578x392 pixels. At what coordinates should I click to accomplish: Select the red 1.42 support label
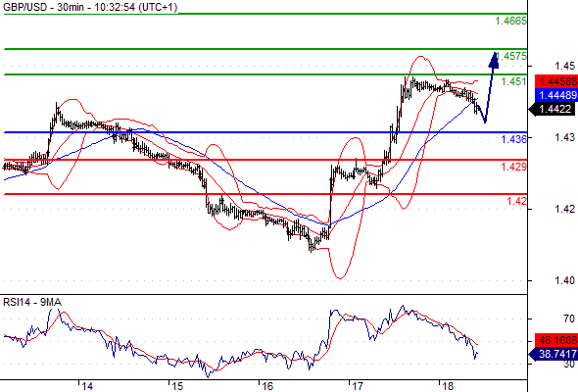click(x=516, y=201)
